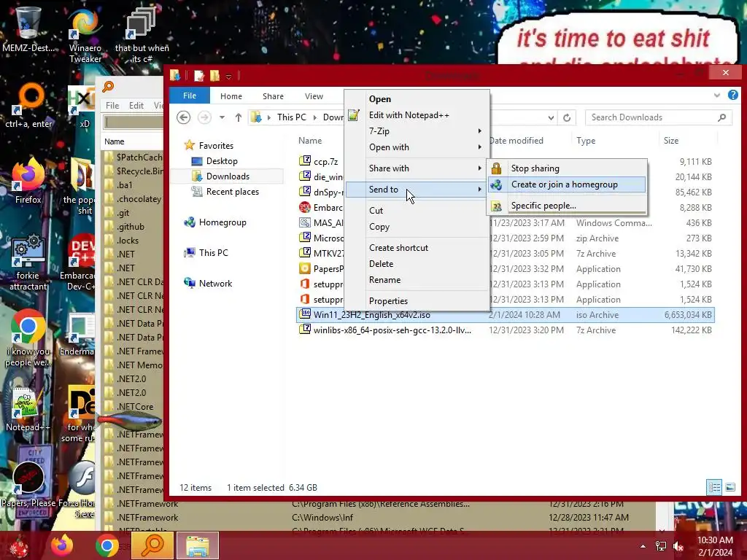Show hidden tray icons arrow
This screenshot has height=560, width=747.
643,546
